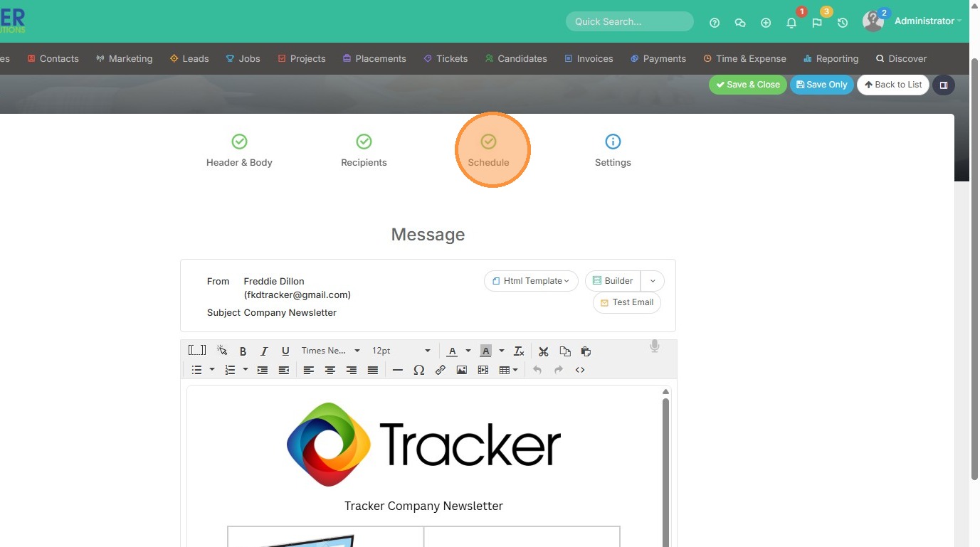This screenshot has height=547, width=980.
Task: Go to the Header & Body step
Action: pos(239,151)
